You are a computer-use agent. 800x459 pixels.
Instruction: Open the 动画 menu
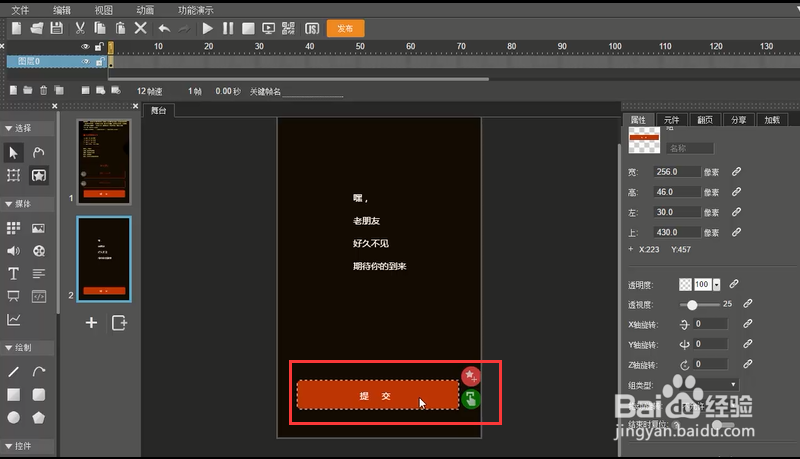(x=145, y=10)
